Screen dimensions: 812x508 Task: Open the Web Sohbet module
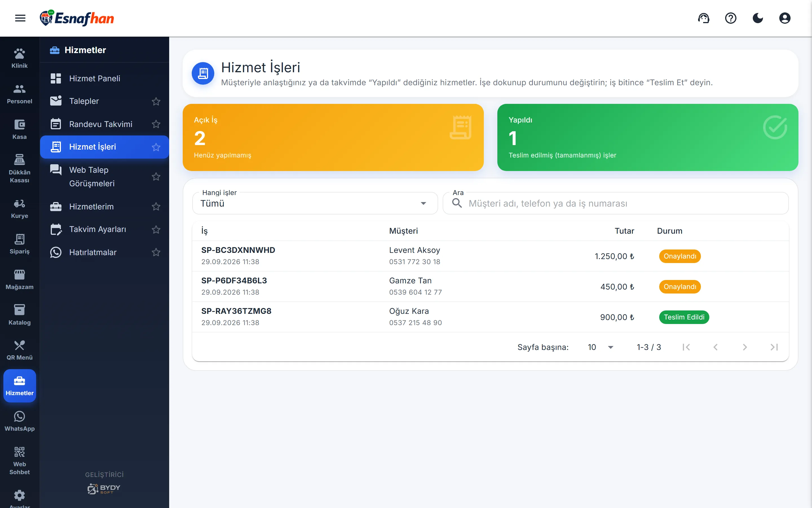coord(19,461)
